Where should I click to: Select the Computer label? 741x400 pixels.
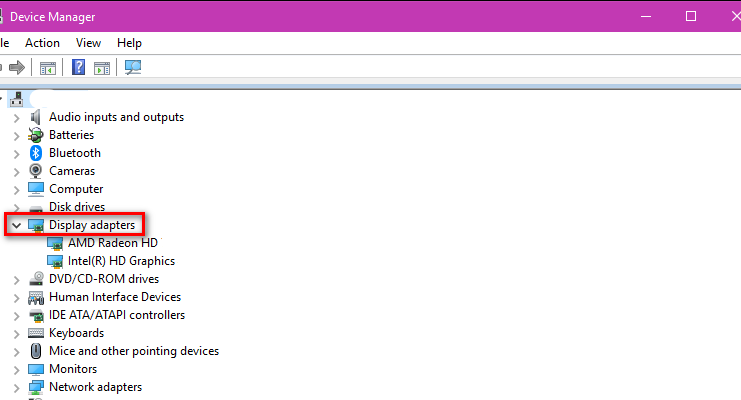click(76, 189)
